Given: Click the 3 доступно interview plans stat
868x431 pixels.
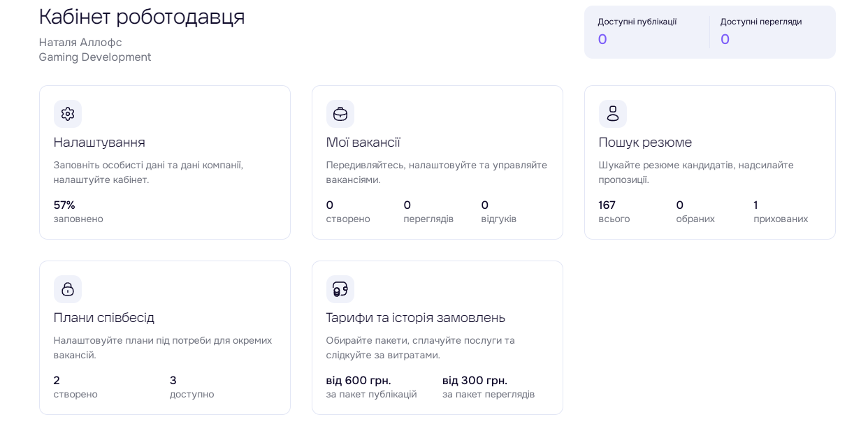Looking at the screenshot, I should point(191,387).
